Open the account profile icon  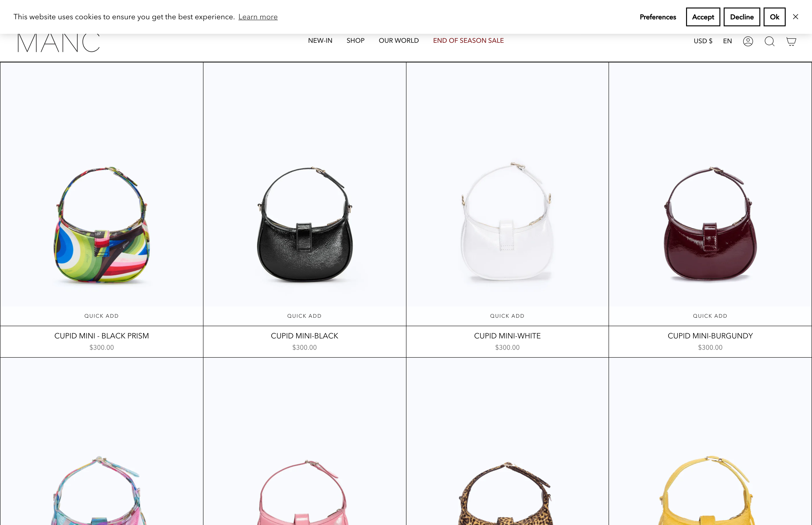point(748,41)
